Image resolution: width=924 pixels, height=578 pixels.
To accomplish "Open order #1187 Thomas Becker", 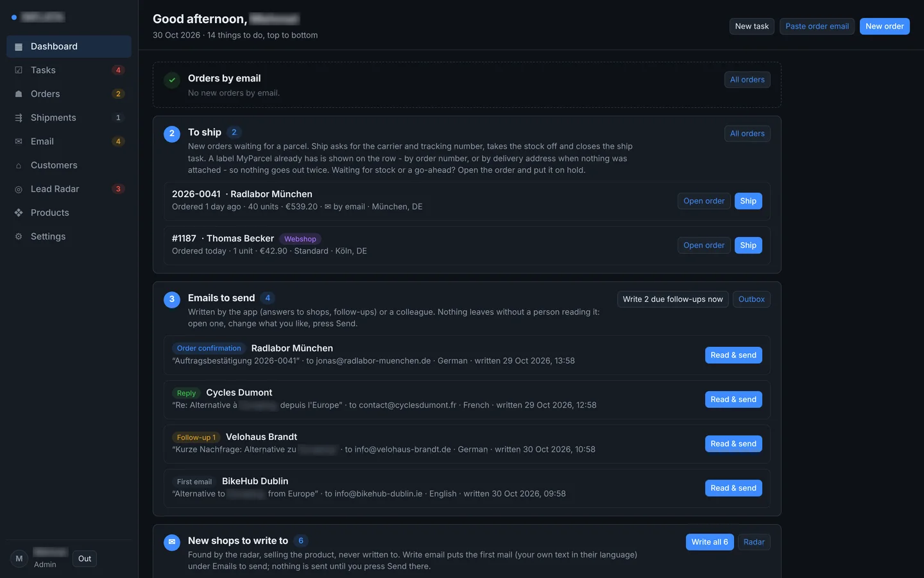I will point(704,245).
